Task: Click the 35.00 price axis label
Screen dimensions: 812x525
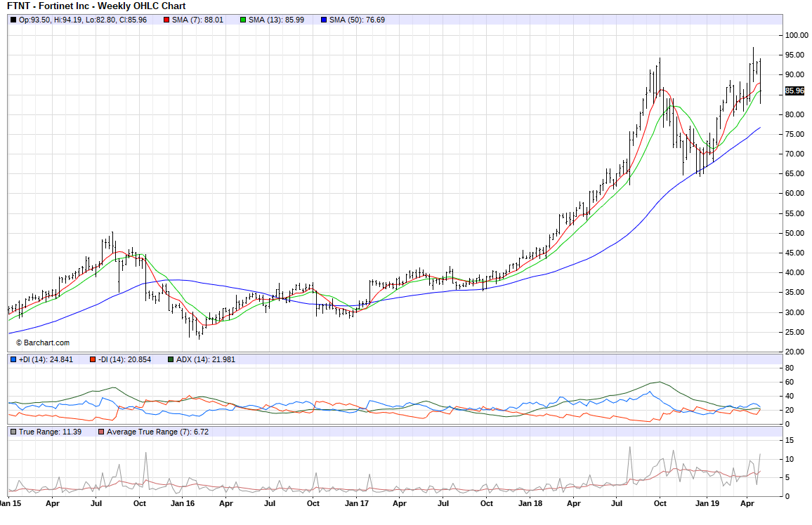Action: (x=795, y=292)
